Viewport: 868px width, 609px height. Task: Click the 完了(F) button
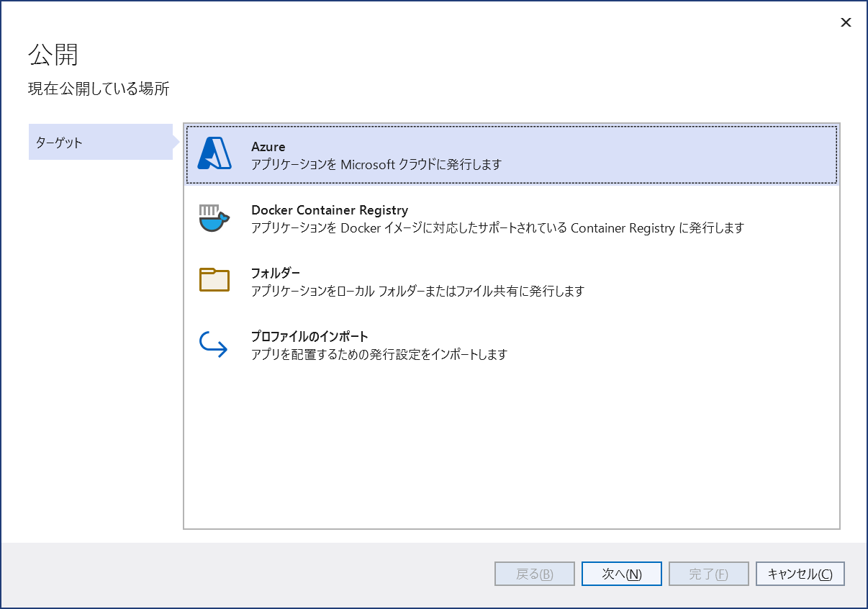[708, 574]
